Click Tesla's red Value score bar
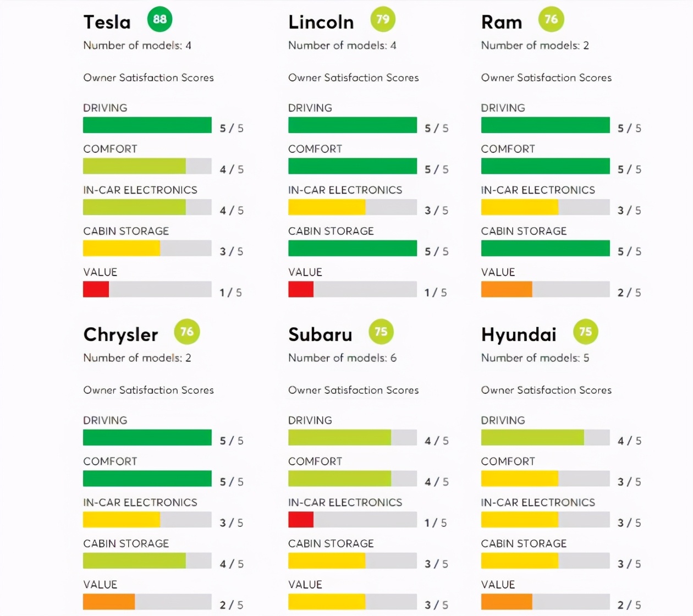This screenshot has width=693, height=616. (x=96, y=289)
